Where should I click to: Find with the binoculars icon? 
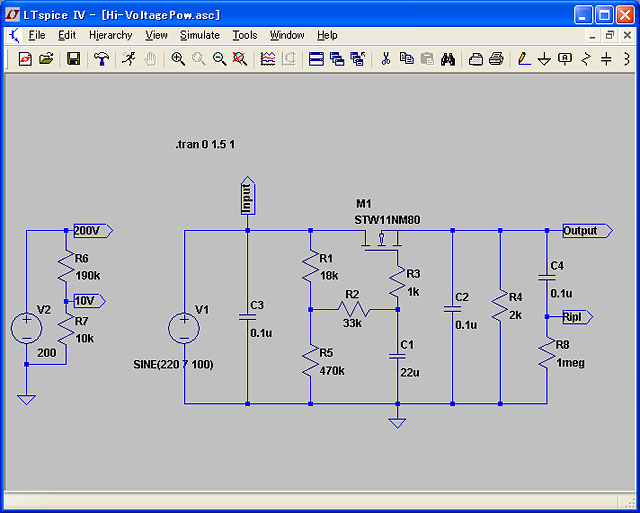click(x=448, y=60)
